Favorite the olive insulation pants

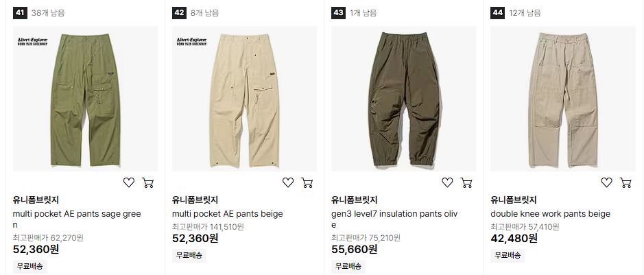pyautogui.click(x=447, y=182)
